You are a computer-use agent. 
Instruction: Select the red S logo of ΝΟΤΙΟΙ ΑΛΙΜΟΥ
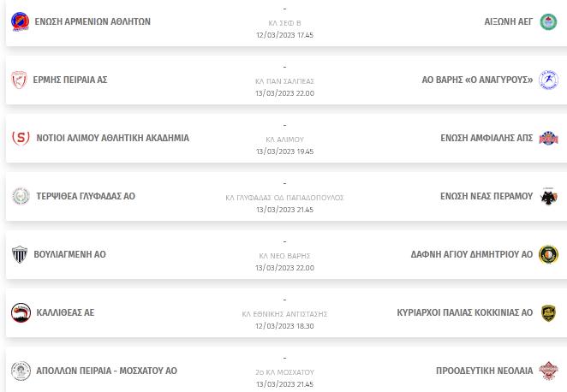click(x=21, y=138)
